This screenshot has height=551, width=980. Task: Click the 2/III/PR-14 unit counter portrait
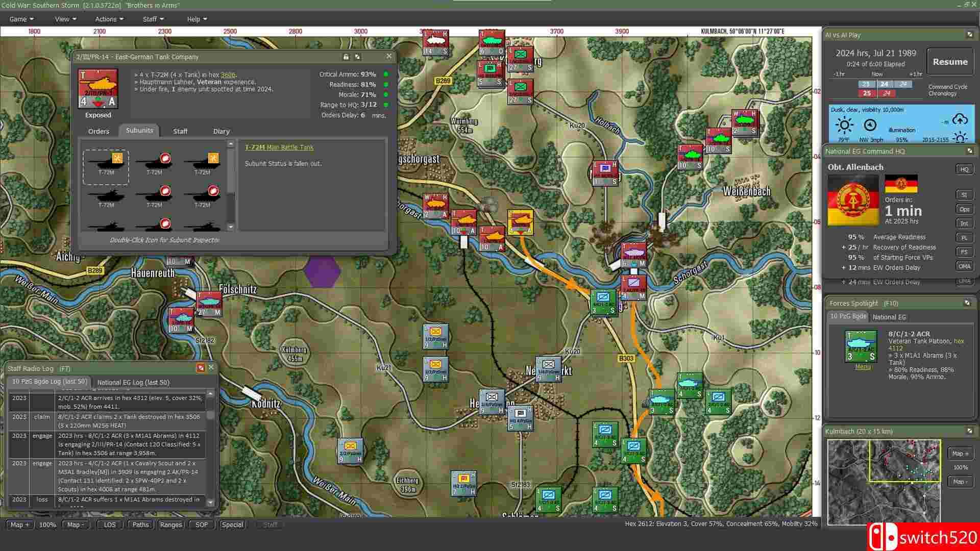(98, 89)
